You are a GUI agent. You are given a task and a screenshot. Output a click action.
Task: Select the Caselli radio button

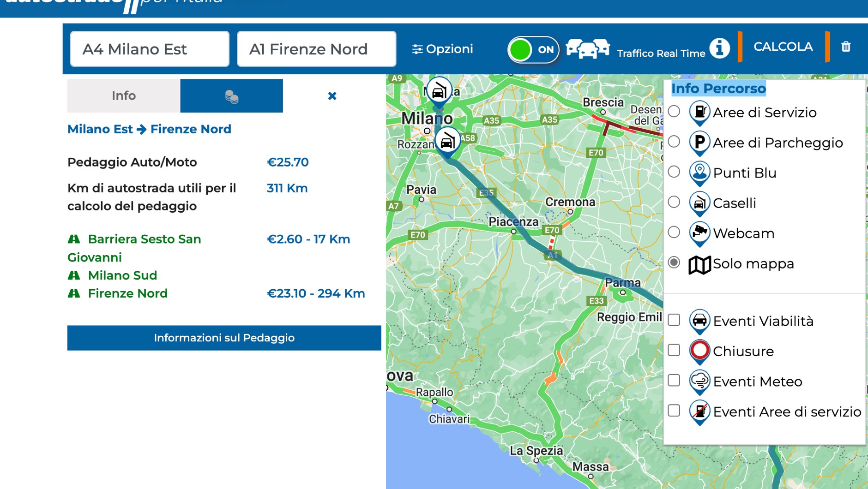(x=674, y=202)
